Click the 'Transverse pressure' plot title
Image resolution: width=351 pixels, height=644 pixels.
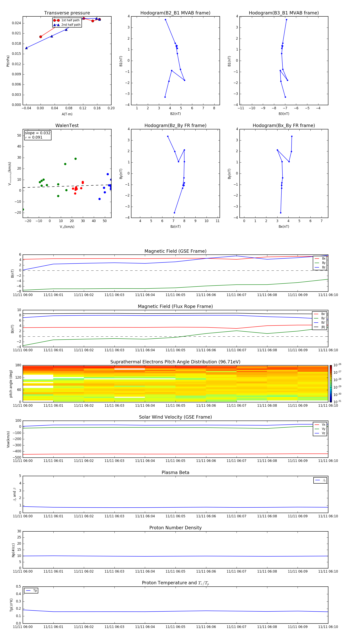[x=67, y=13]
